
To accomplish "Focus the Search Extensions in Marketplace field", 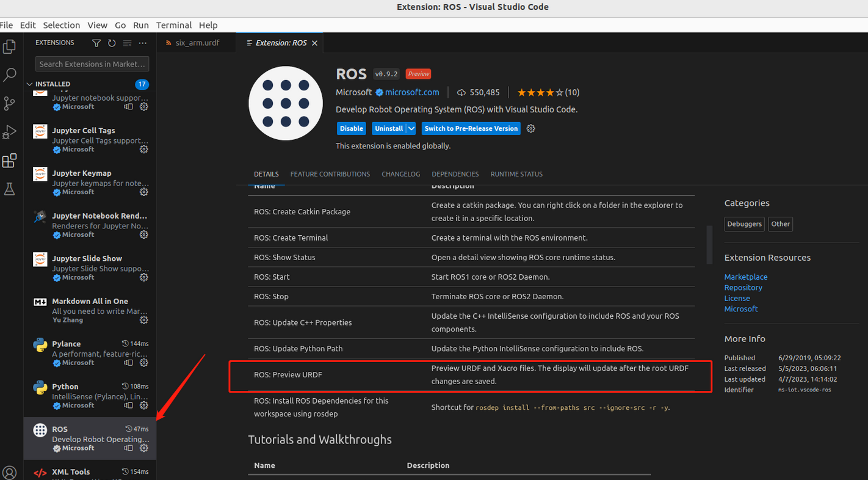I will [92, 64].
